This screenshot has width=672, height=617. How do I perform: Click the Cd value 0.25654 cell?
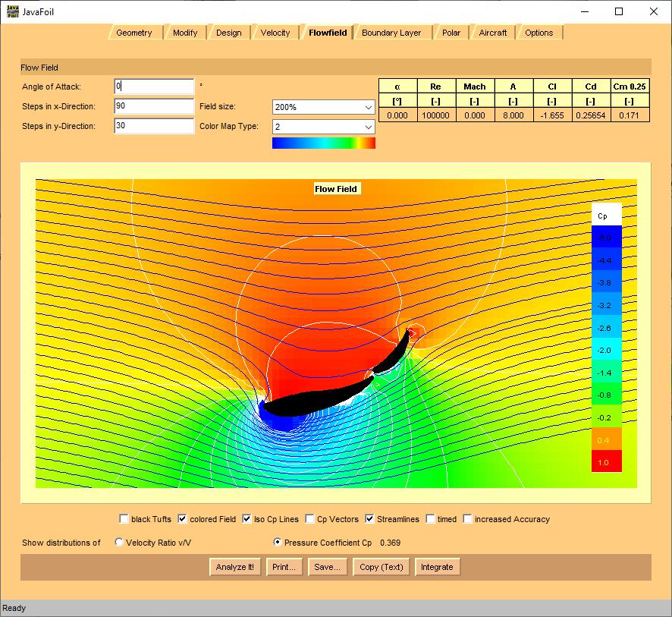pyautogui.click(x=591, y=115)
